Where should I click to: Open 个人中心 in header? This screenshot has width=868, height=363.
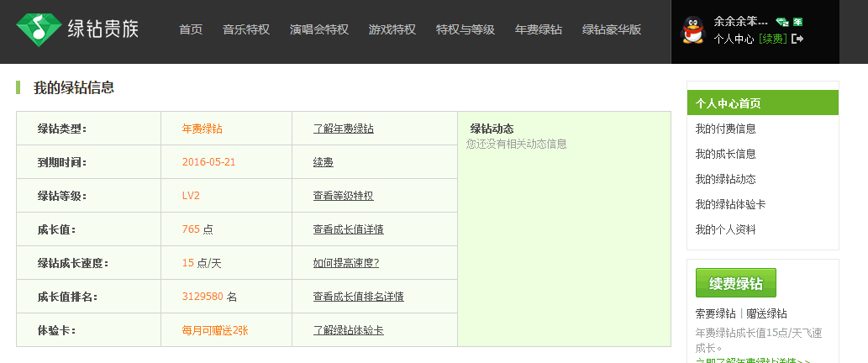[734, 39]
